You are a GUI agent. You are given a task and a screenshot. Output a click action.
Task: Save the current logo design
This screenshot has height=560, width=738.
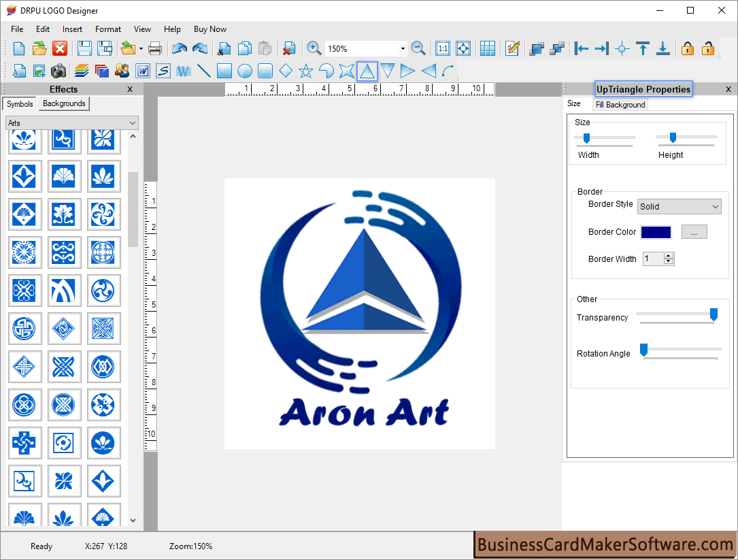(x=85, y=48)
